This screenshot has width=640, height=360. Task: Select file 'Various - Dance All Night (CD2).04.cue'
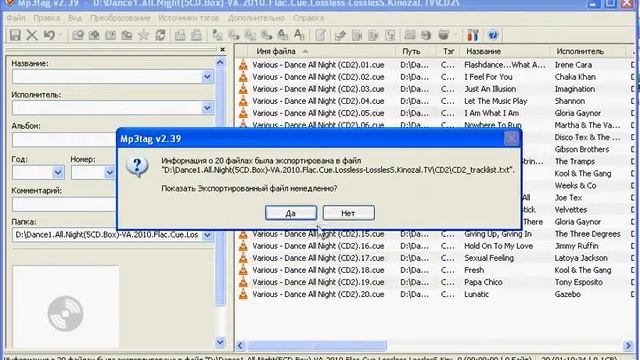(318, 101)
